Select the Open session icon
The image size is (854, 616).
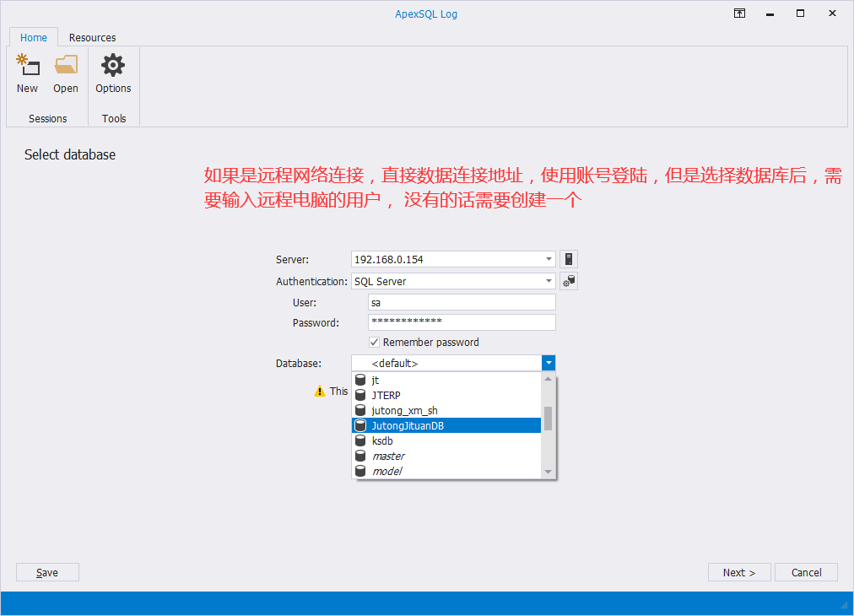(x=65, y=68)
